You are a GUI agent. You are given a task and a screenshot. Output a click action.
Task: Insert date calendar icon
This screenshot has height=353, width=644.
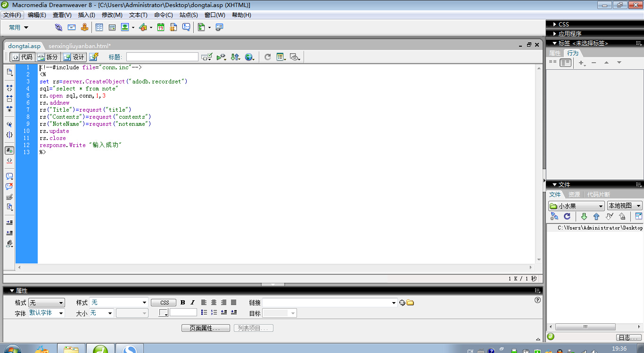pos(161,27)
